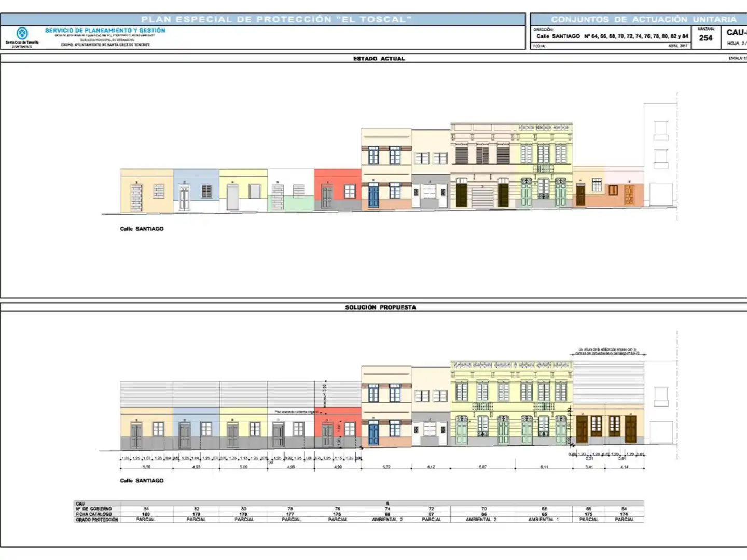Select the address line 'Calle SANTIAGO Nº 64, 66, 68…'

612,36
